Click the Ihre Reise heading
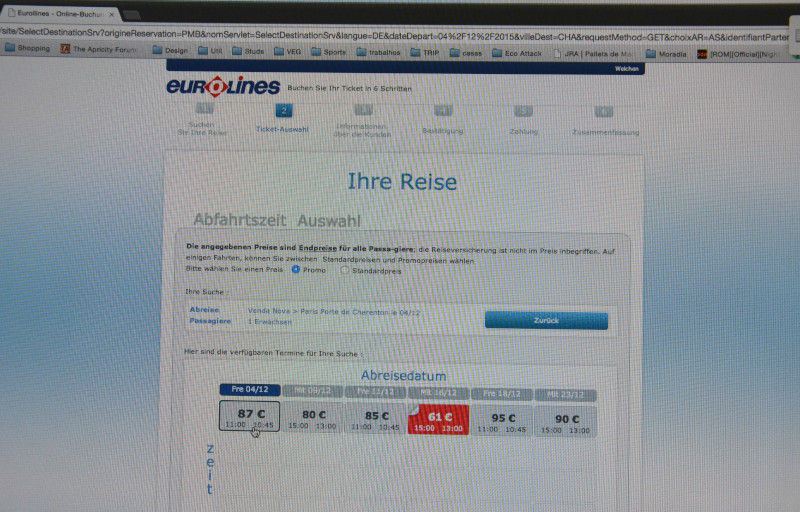This screenshot has width=800, height=512. [402, 182]
